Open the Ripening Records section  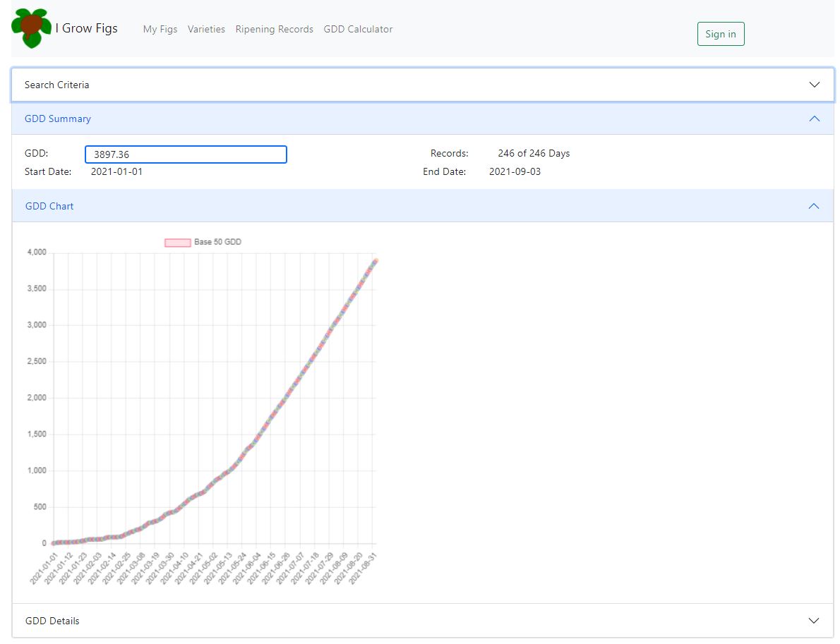(274, 29)
